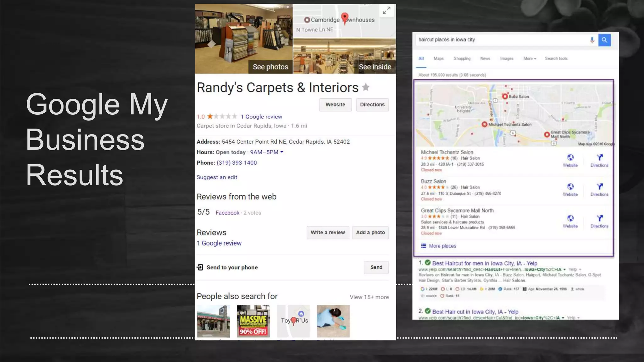Image resolution: width=644 pixels, height=362 pixels.
Task: Expand the 9AM–5PM hours dropdown
Action: click(x=282, y=152)
